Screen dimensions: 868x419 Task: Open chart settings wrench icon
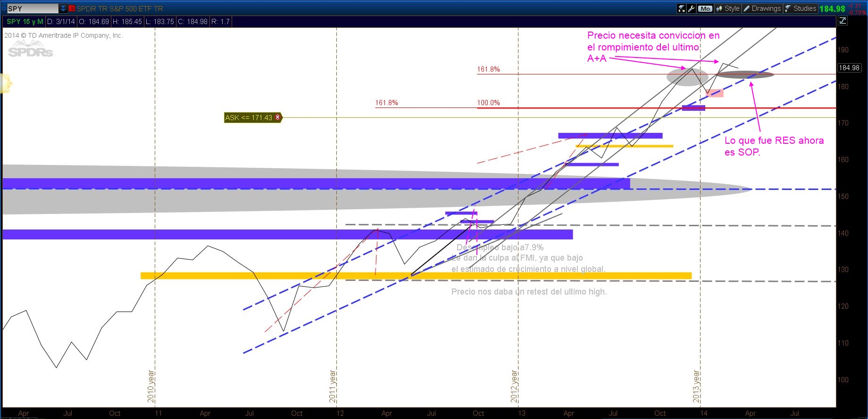(692, 8)
